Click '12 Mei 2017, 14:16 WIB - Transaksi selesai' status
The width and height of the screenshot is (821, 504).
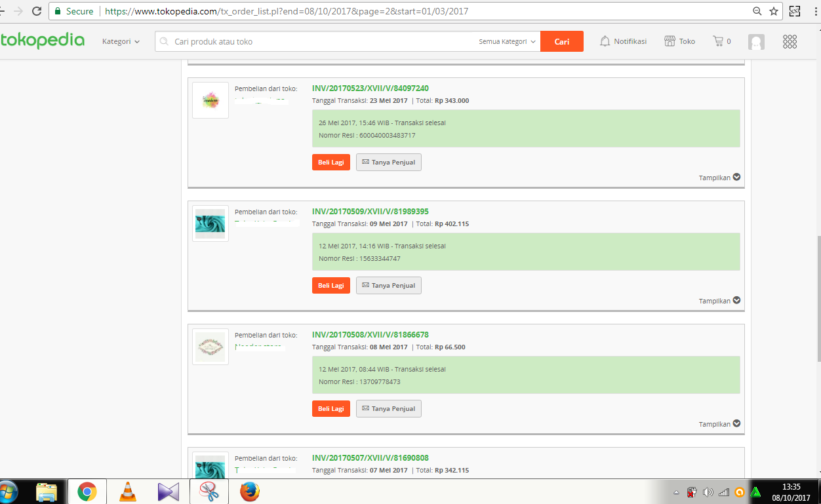tap(382, 246)
